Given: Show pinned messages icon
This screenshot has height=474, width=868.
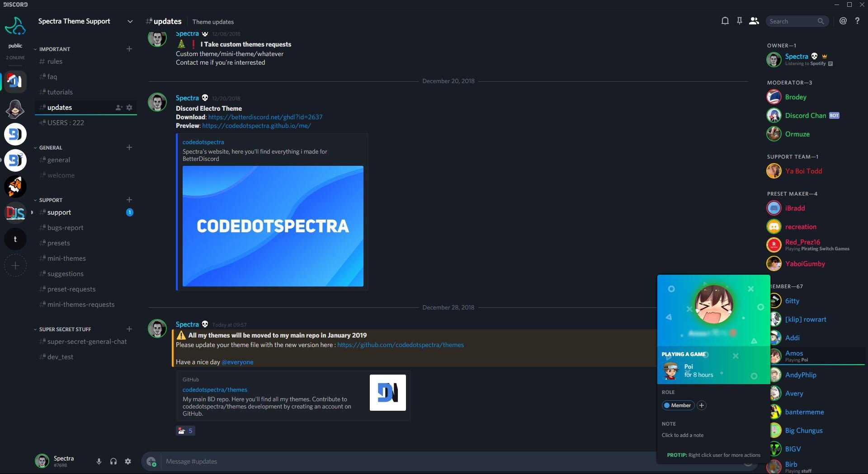Looking at the screenshot, I should click(x=740, y=21).
